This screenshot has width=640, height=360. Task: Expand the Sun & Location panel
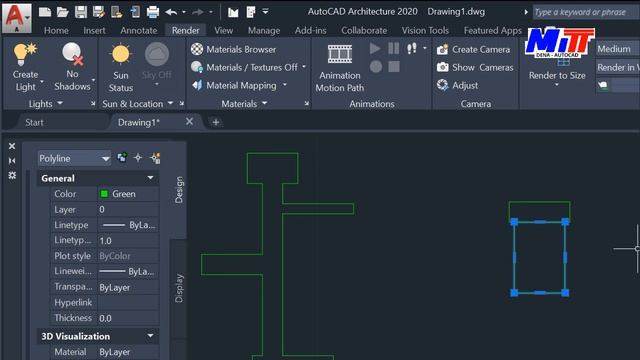[170, 103]
